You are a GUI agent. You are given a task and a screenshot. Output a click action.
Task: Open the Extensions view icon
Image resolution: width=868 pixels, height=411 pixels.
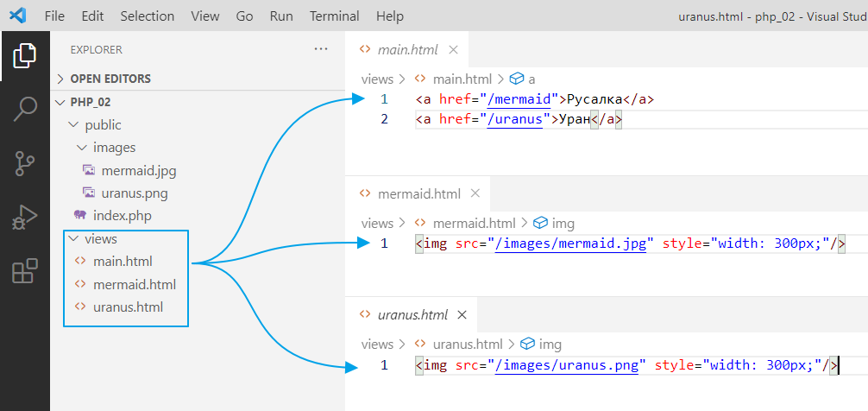point(24,270)
